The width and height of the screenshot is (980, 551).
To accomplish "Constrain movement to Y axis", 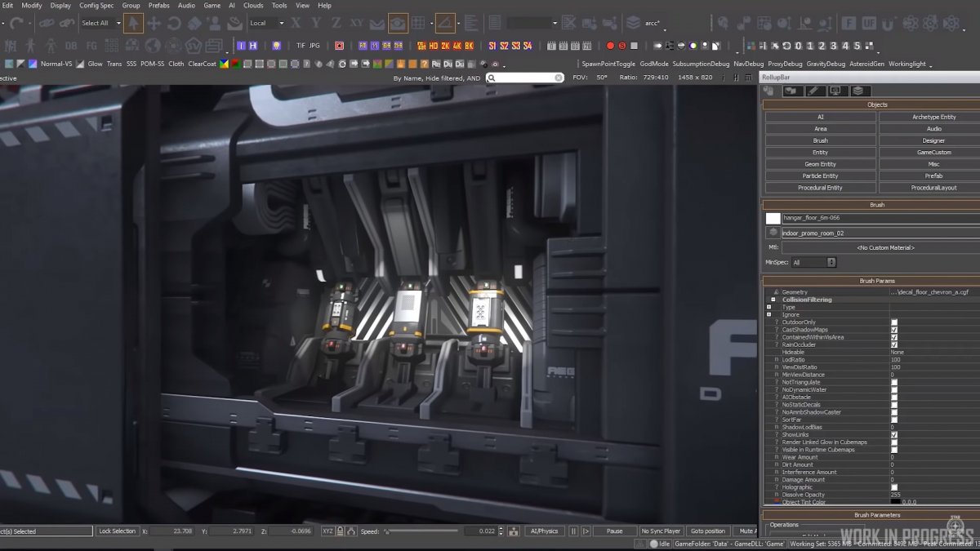I will click(316, 23).
